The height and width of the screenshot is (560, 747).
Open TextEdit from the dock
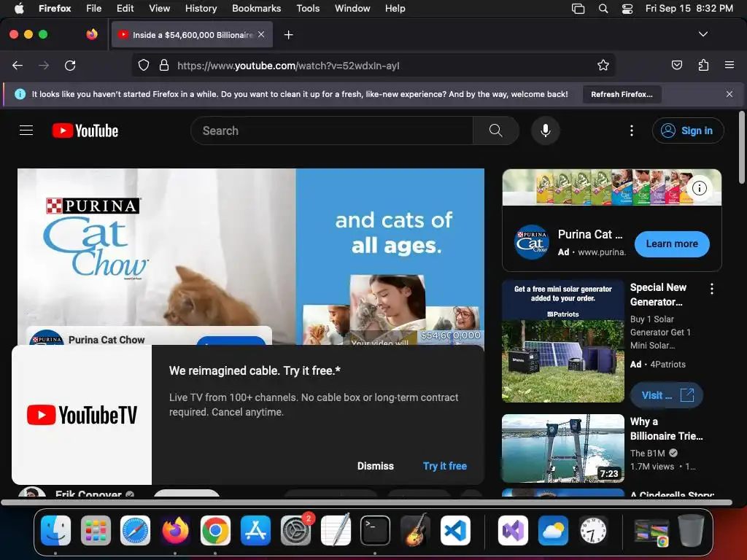click(336, 530)
